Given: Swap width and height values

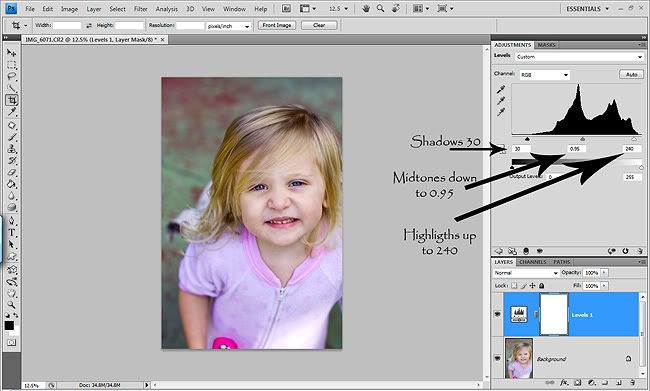Looking at the screenshot, I should coord(89,25).
